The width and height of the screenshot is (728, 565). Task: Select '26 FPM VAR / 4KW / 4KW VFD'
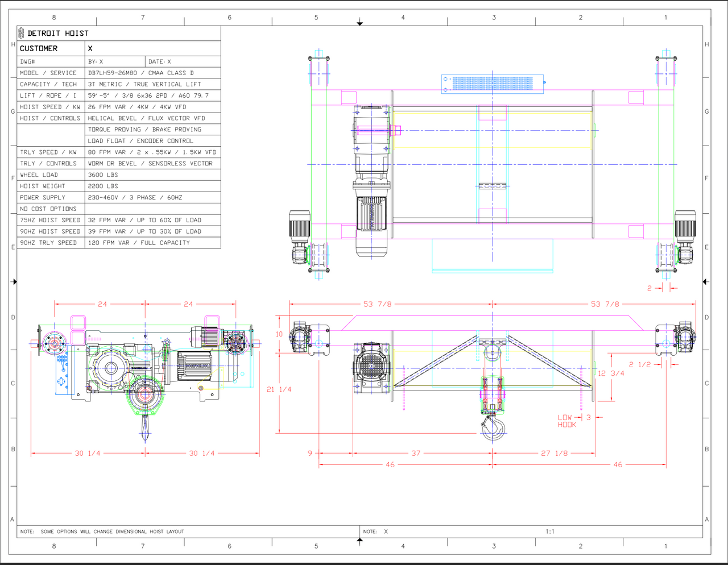[x=137, y=107]
